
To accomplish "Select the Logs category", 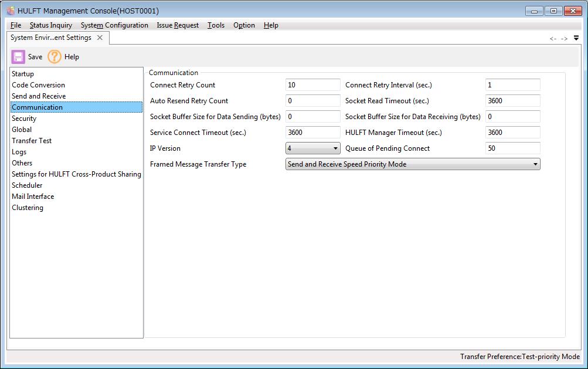I will click(x=76, y=152).
